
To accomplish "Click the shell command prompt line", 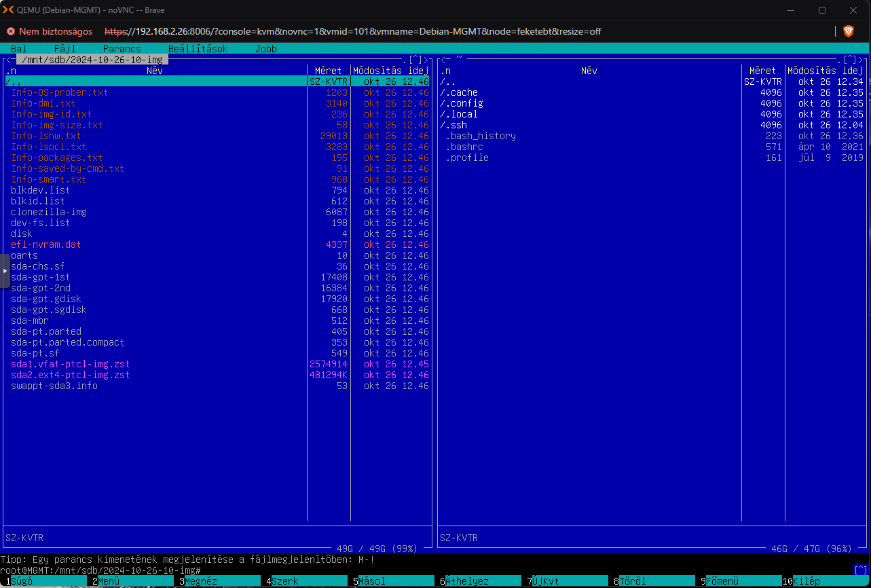I will (x=426, y=570).
